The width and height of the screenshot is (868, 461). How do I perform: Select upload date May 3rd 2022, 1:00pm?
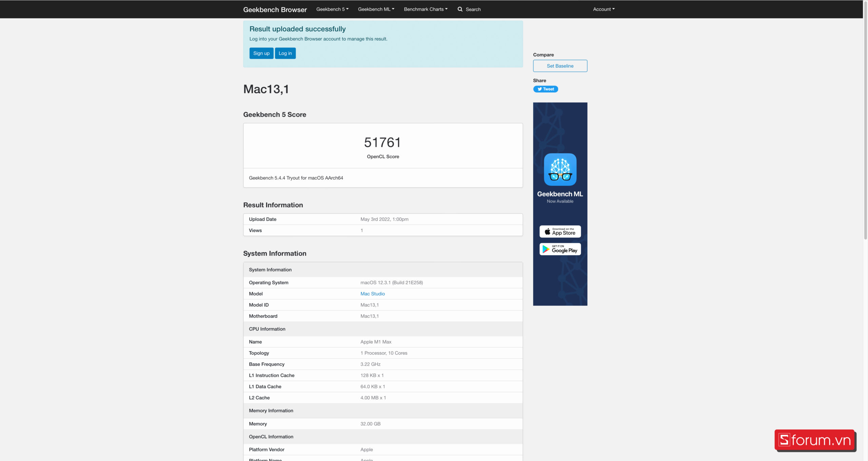coord(384,219)
